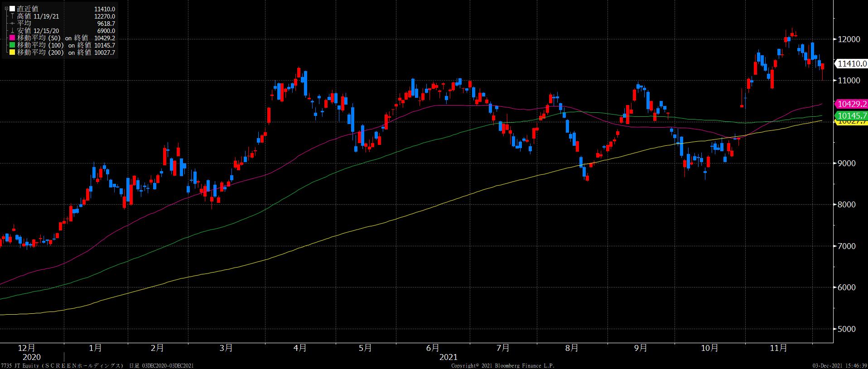The height and width of the screenshot is (369, 868).
Task: Click the magenta 50-day moving average swatch
Action: [x=12, y=38]
